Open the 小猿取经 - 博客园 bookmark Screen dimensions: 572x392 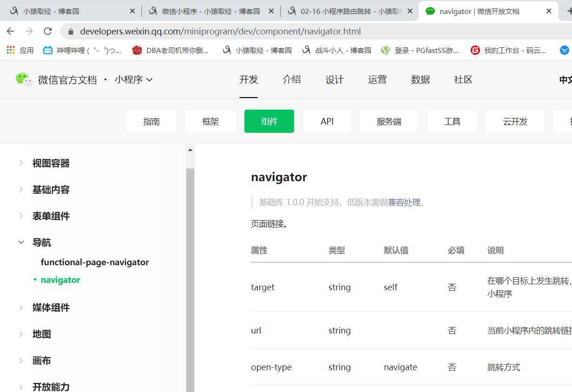(257, 50)
